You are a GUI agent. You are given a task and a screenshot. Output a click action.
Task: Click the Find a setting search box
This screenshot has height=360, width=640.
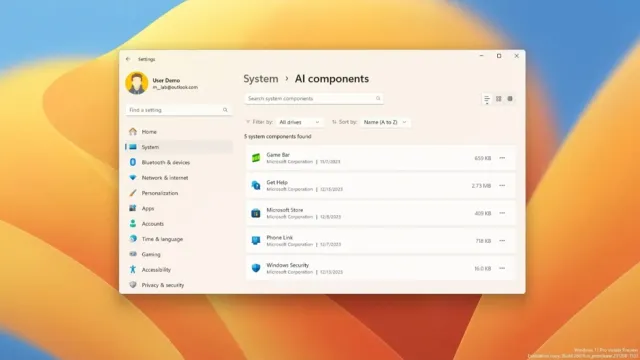178,110
